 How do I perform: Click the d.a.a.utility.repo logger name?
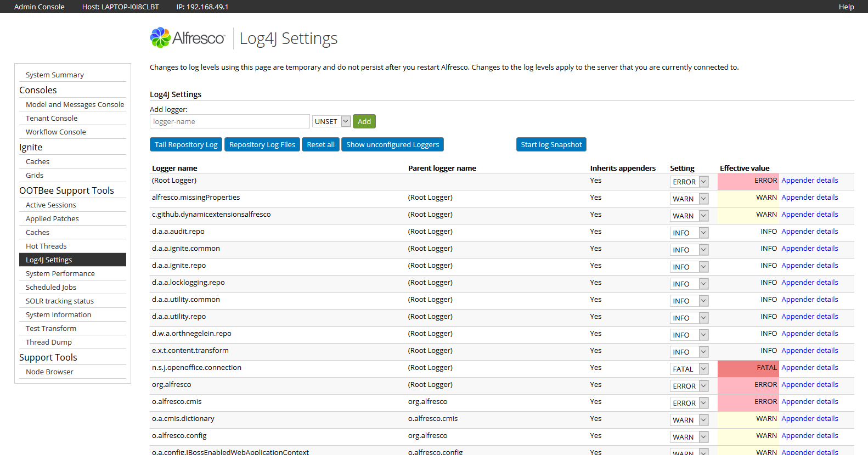(x=179, y=316)
